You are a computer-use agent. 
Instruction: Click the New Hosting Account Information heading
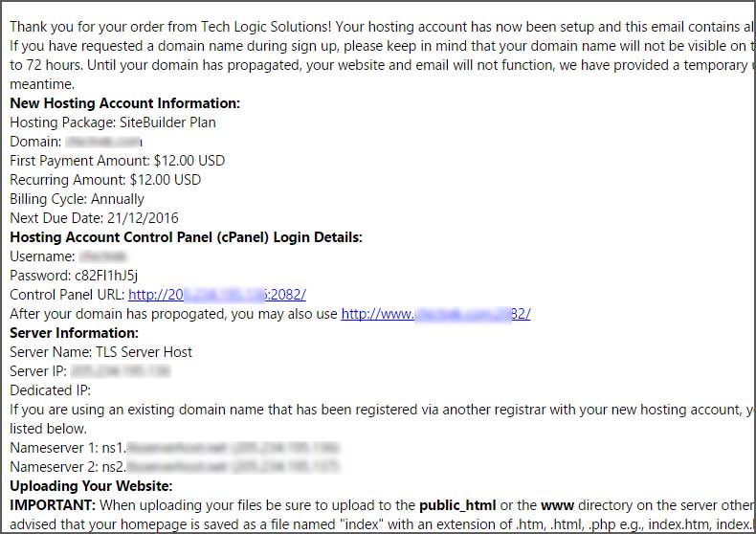pos(124,103)
